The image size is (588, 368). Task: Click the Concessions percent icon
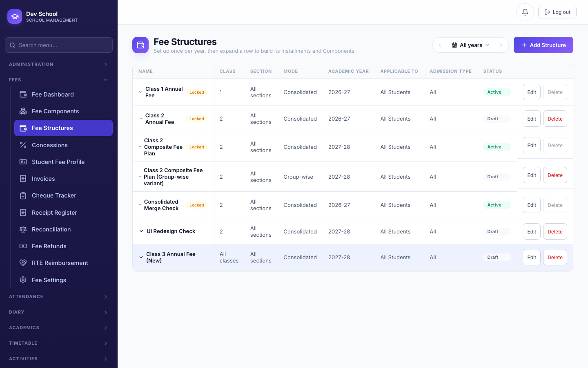coord(23,145)
